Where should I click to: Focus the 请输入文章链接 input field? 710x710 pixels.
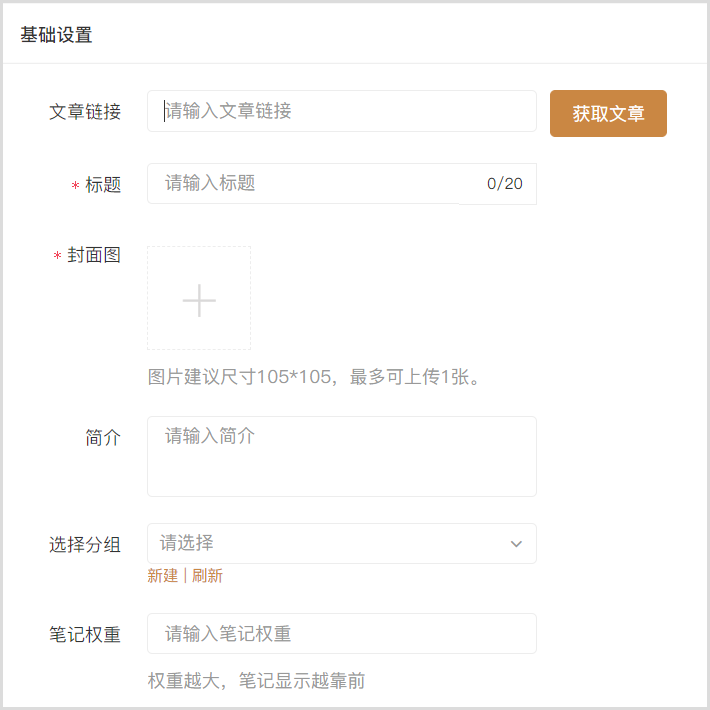(342, 111)
